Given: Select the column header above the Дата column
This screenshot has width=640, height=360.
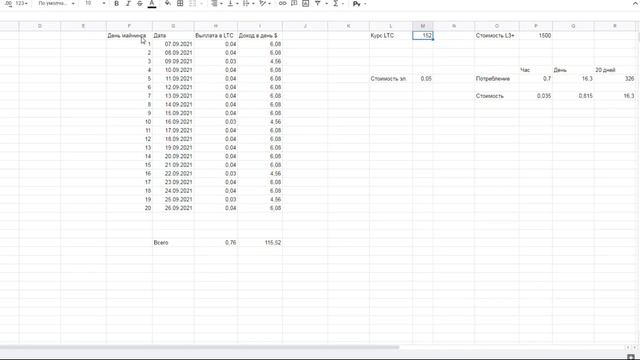Looking at the screenshot, I should 173,26.
